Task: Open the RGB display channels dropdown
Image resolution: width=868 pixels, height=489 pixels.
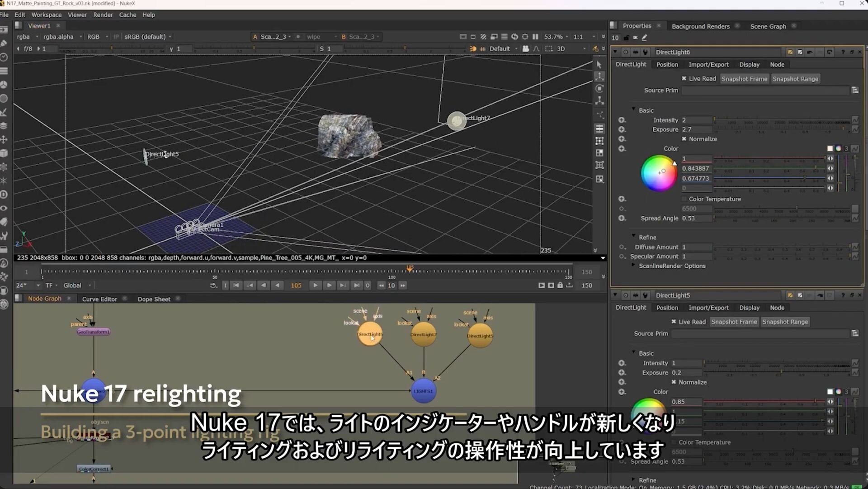Action: tap(97, 37)
